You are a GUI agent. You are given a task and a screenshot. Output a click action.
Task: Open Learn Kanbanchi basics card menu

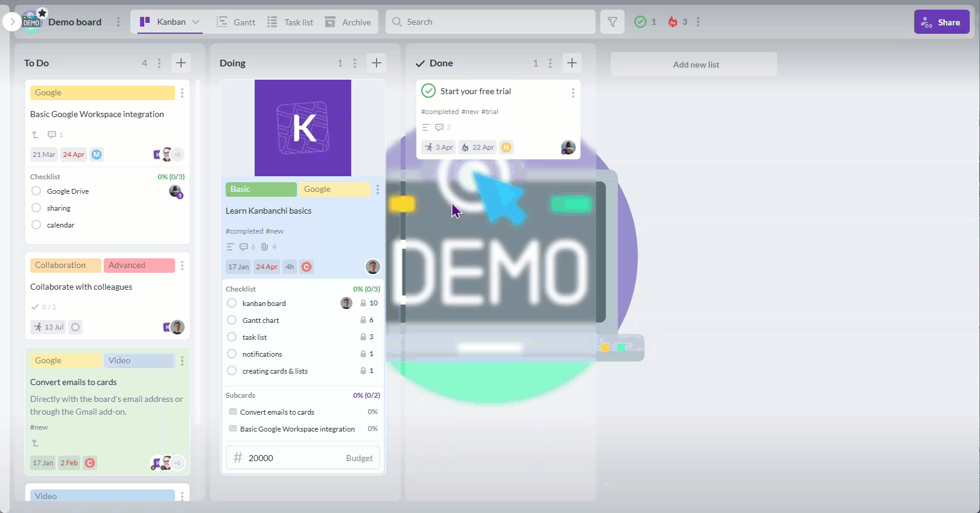[378, 190]
